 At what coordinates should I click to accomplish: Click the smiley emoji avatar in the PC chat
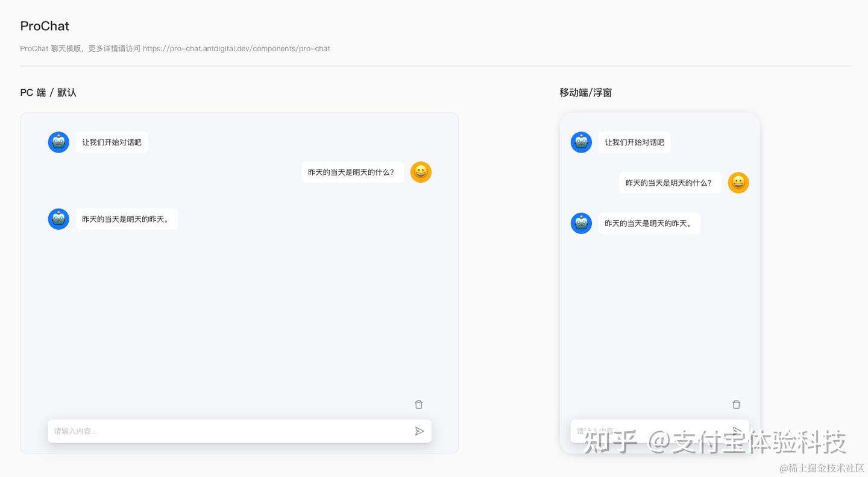click(421, 172)
